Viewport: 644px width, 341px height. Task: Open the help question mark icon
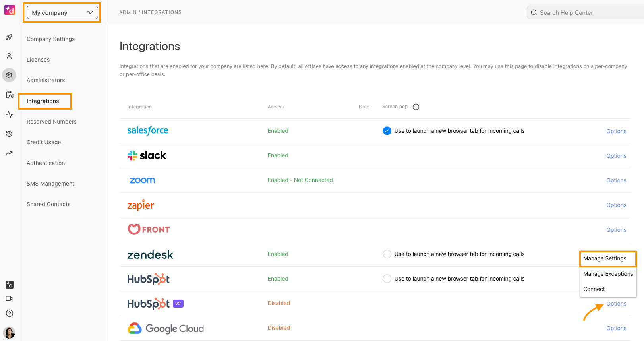click(10, 313)
